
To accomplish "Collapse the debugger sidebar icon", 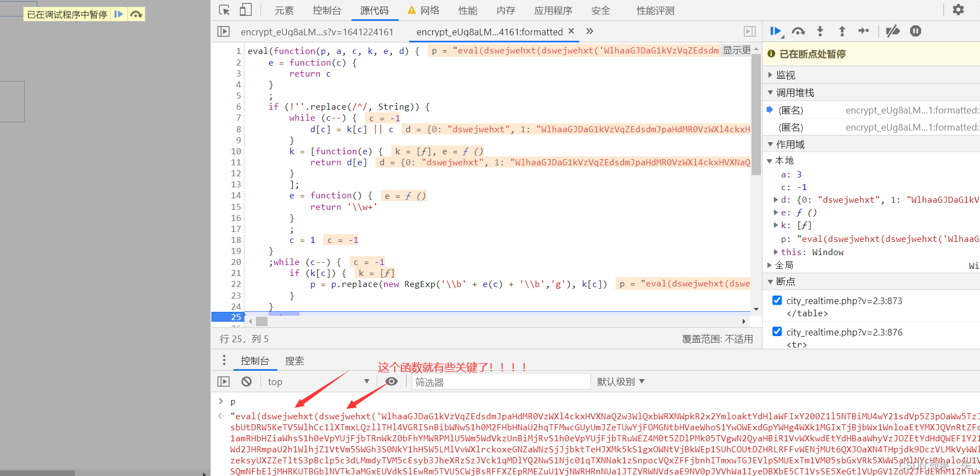I will (x=750, y=31).
